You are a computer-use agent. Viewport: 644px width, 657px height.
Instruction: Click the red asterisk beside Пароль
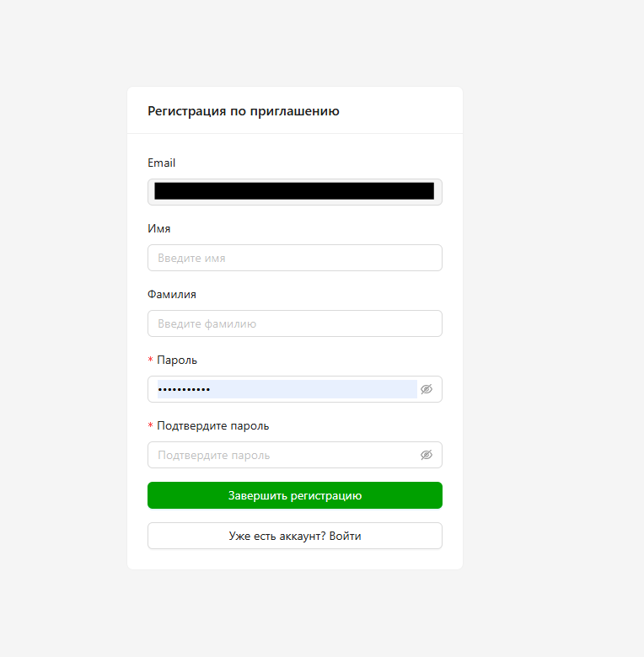(151, 361)
